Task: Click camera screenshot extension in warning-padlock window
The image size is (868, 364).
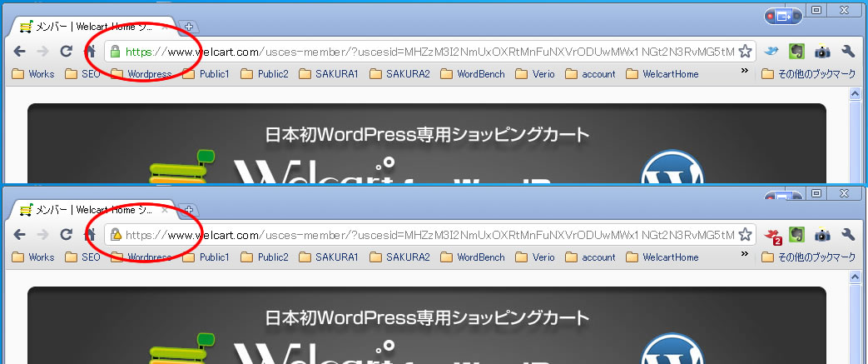Action: tap(822, 235)
